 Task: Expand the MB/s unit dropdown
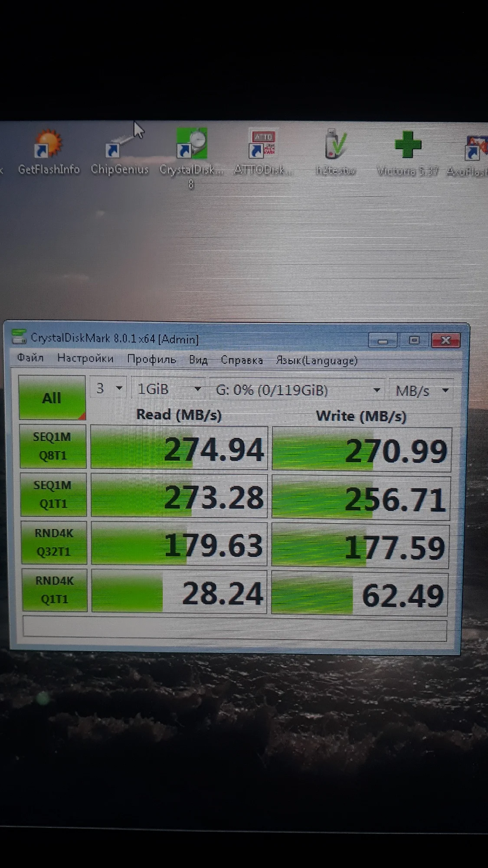[x=421, y=391]
